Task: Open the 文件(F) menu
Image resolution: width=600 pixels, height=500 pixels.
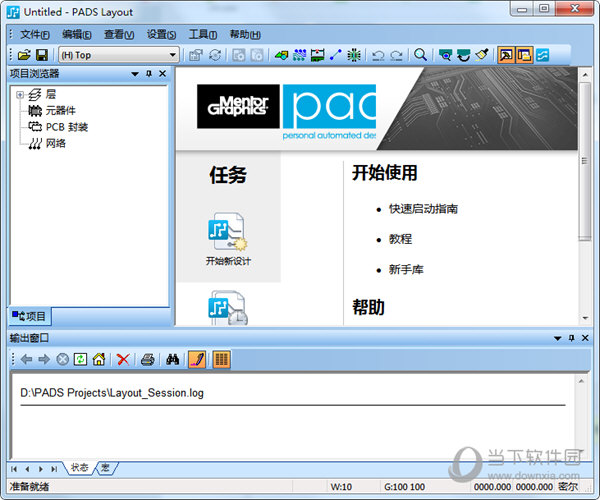Action: (35, 34)
